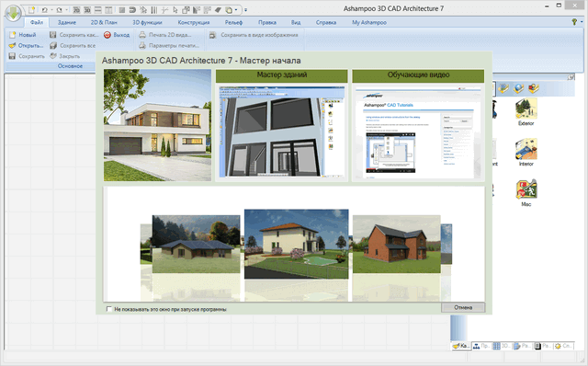Viewport: 588px width, 366px height.
Task: Click the help lightbulb icon at ribbon right
Action: [x=574, y=22]
